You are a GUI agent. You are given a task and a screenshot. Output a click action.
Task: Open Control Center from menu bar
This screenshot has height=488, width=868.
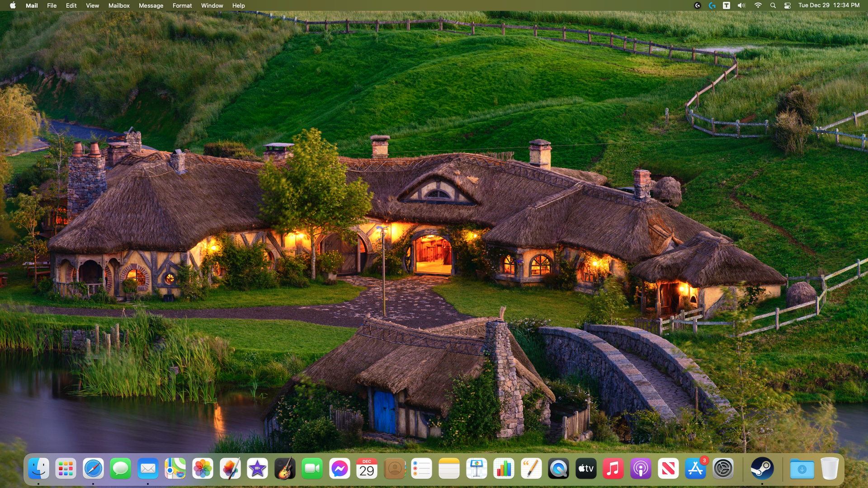pos(787,5)
